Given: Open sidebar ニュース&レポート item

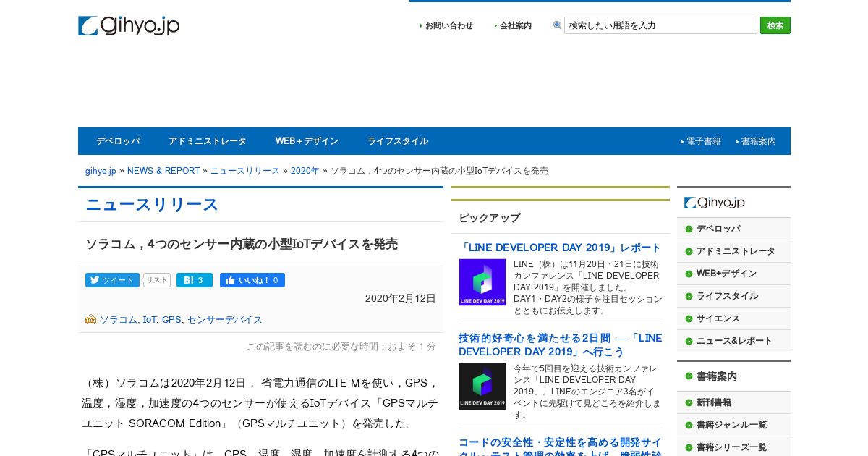Looking at the screenshot, I should pos(733,341).
